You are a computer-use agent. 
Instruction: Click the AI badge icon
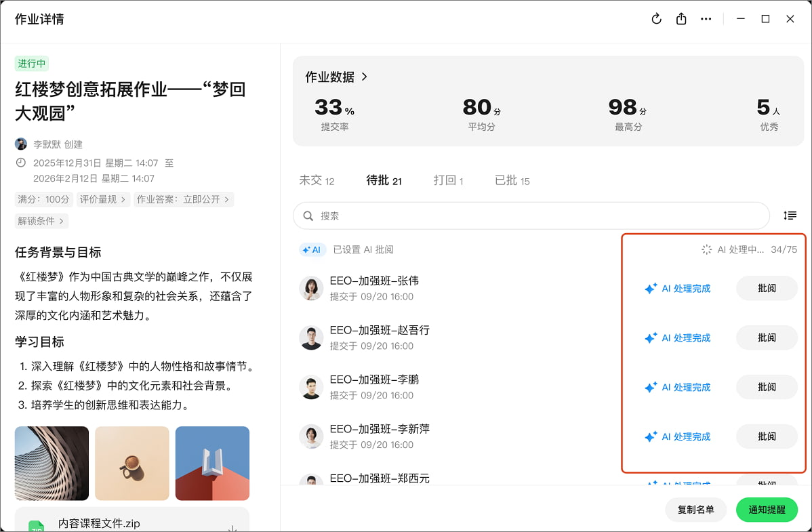[x=312, y=249]
